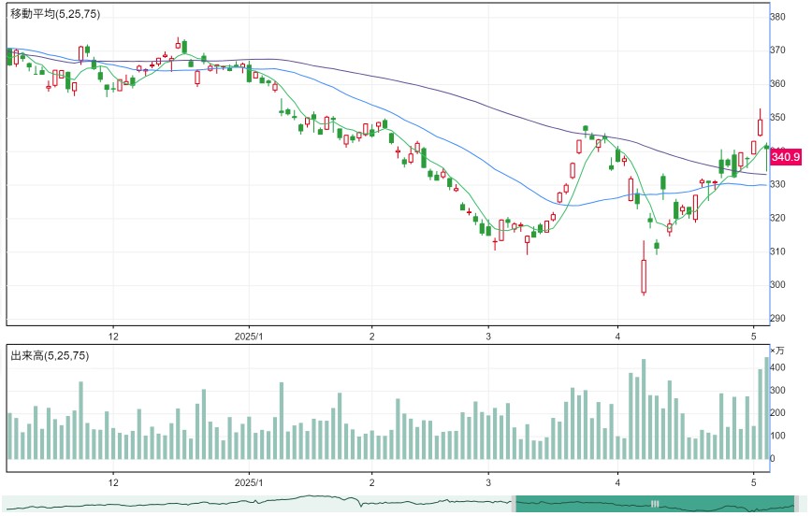812x516 pixels.
Task: Click the right handle of the range selector
Action: [x=796, y=504]
